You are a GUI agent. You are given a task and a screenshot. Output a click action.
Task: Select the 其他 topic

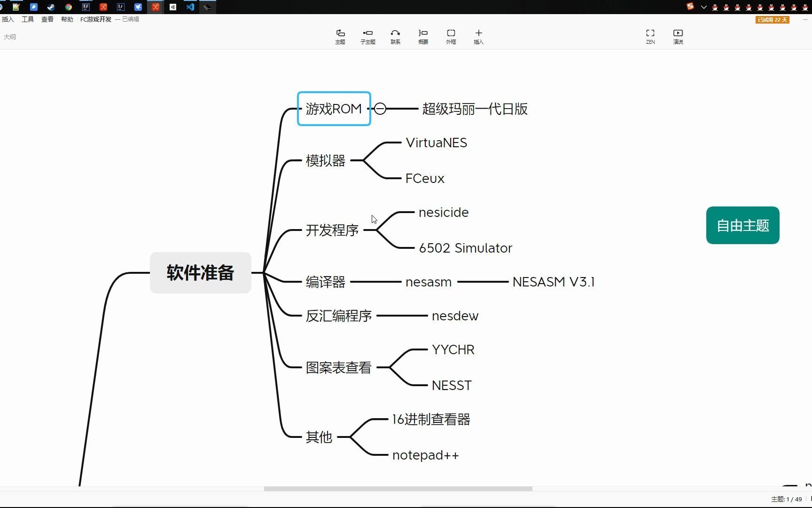319,437
